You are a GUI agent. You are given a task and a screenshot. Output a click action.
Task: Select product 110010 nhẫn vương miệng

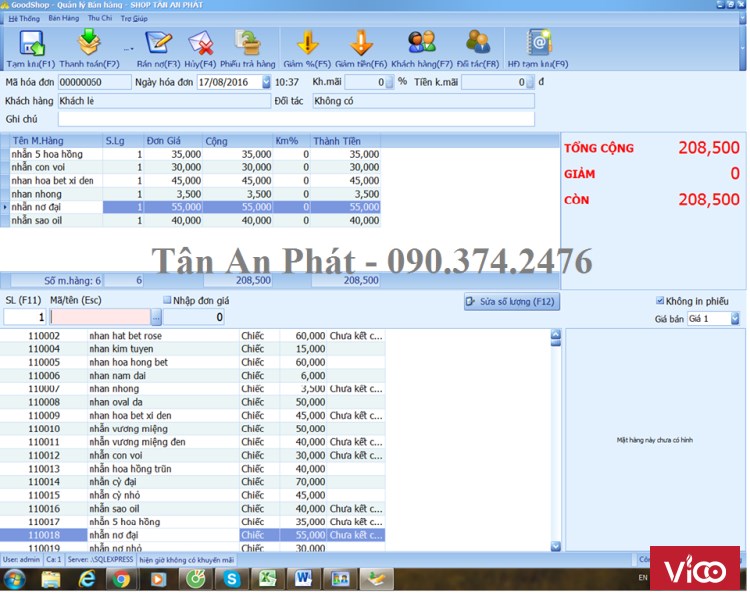coord(192,429)
